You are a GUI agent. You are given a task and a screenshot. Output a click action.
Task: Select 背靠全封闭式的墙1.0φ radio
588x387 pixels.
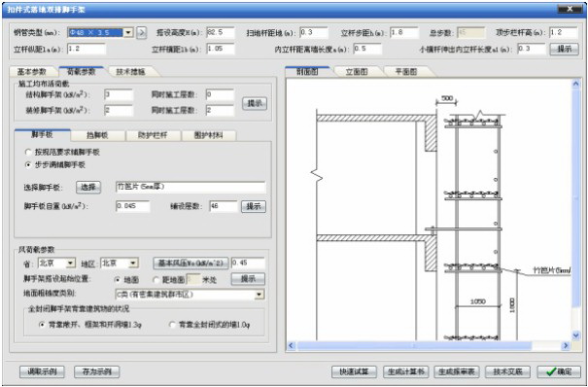(172, 325)
